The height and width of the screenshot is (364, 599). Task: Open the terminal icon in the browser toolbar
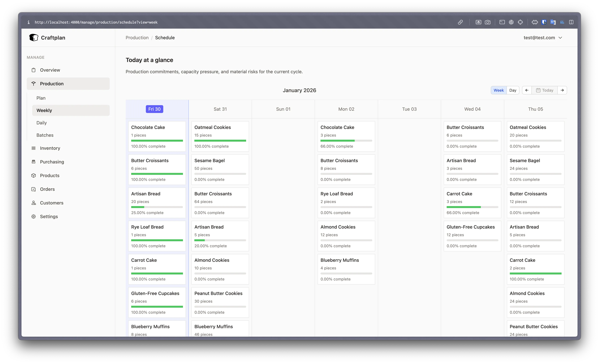coord(502,22)
